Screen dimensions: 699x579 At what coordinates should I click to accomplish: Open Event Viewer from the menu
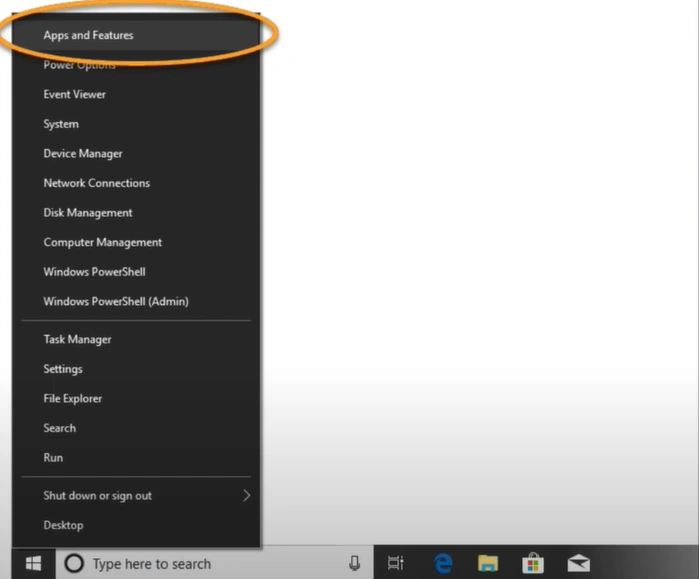(136, 94)
